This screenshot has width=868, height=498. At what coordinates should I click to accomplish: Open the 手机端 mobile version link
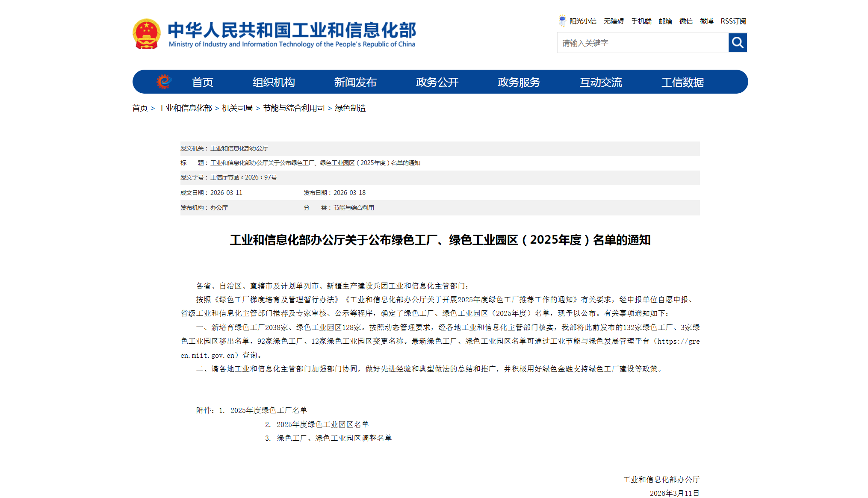641,21
